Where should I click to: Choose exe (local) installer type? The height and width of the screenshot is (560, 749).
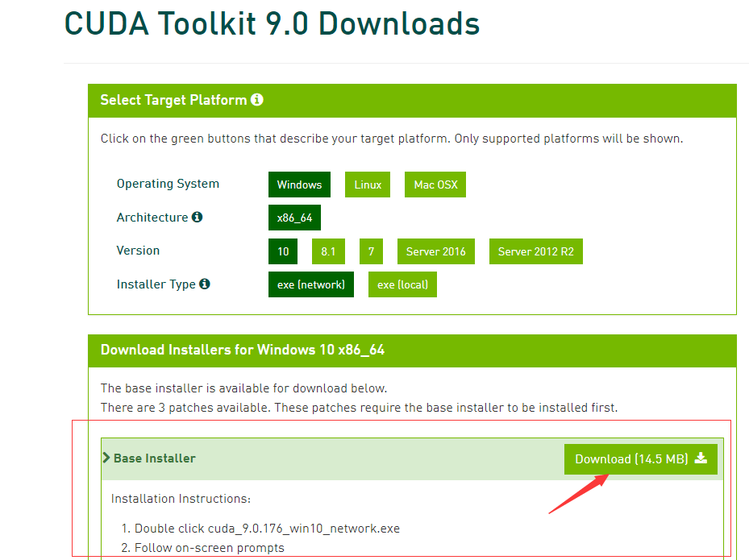click(402, 284)
